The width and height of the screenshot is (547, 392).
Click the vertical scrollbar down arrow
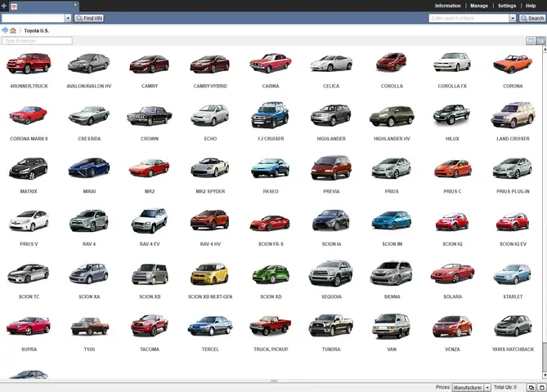(x=545, y=376)
